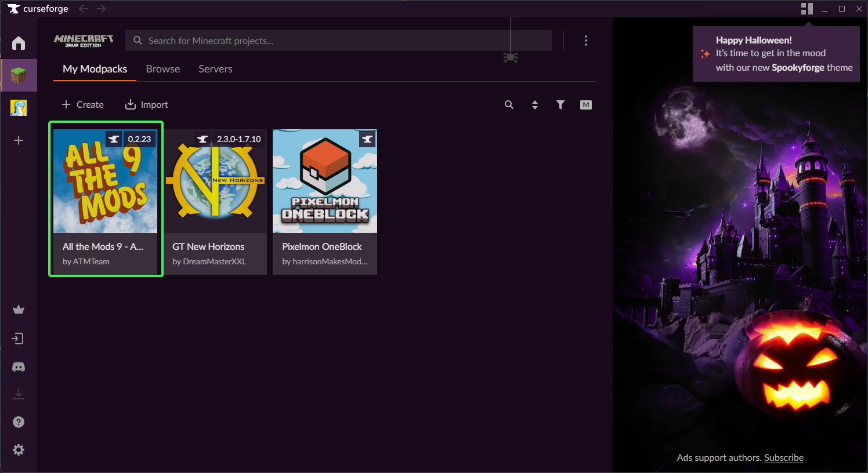Click the layout panel icon in title bar
The height and width of the screenshot is (473, 868).
tap(807, 9)
